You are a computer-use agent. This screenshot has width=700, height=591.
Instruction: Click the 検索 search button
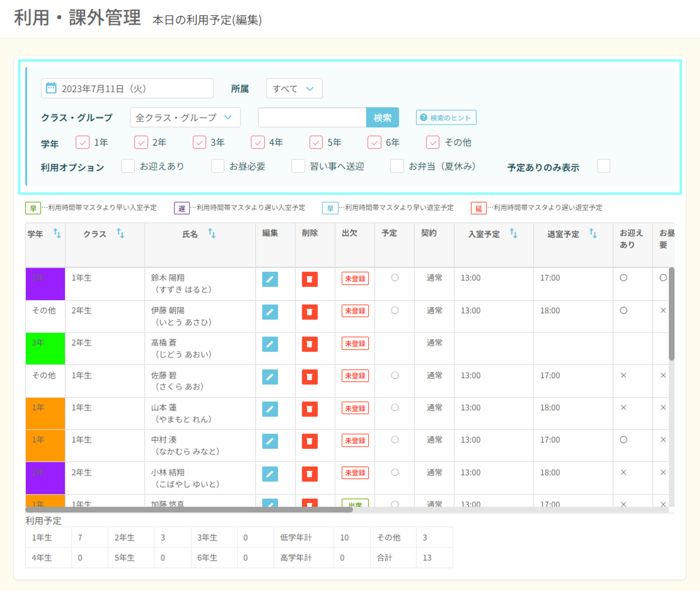382,118
